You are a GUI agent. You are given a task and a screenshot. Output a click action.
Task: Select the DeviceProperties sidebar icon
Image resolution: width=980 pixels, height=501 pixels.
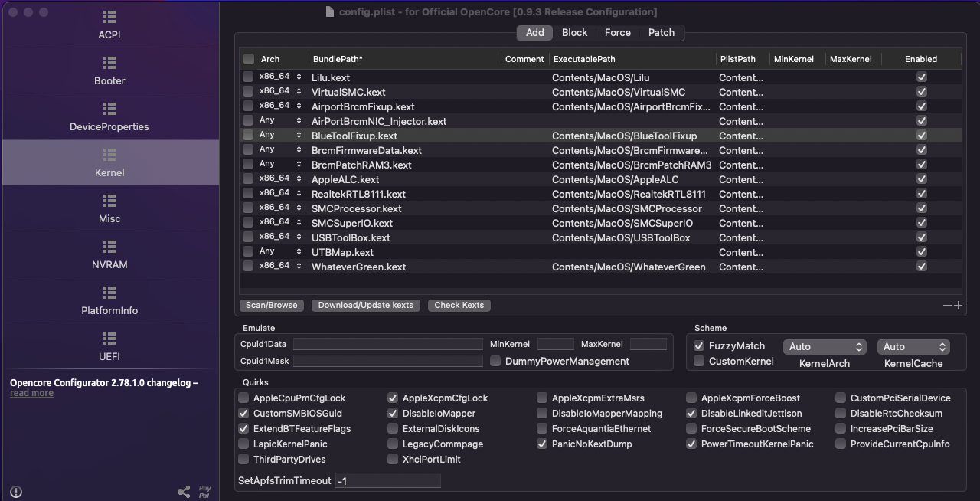(109, 109)
